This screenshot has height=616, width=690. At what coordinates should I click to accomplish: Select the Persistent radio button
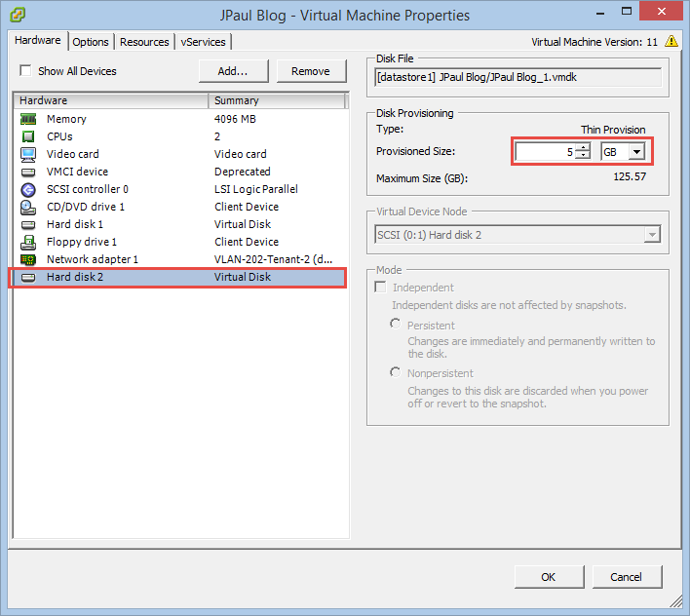(x=395, y=324)
